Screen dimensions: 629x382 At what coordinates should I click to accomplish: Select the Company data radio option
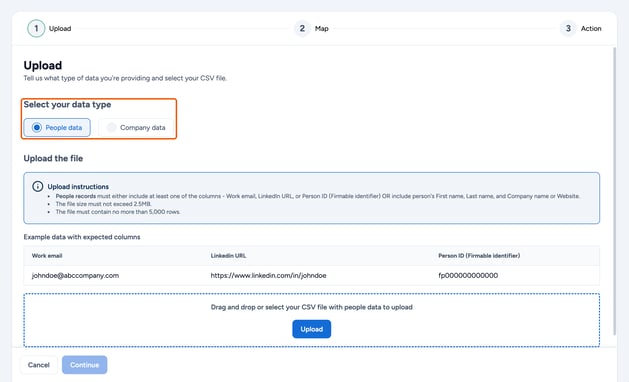[136, 128]
